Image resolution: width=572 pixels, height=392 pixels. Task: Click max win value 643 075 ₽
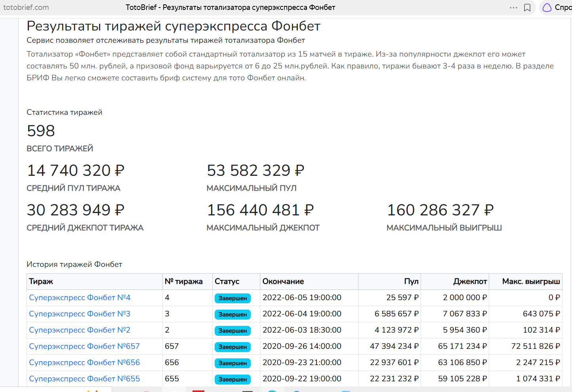(x=541, y=314)
